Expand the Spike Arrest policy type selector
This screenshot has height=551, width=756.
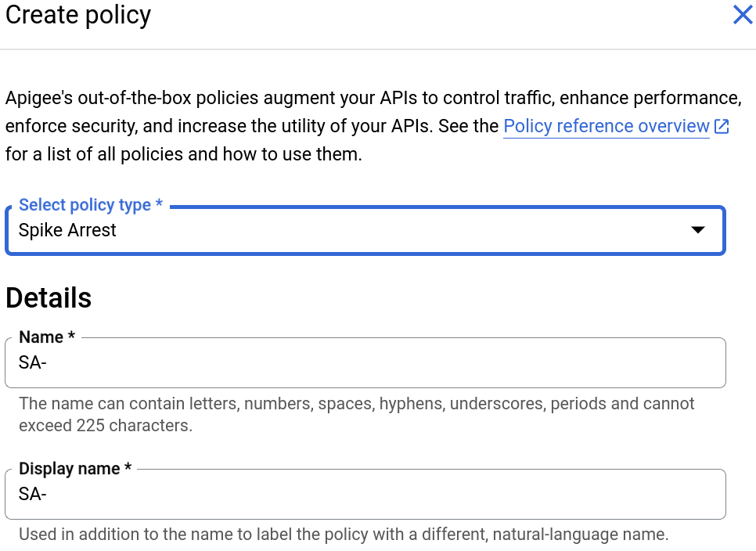(x=365, y=230)
